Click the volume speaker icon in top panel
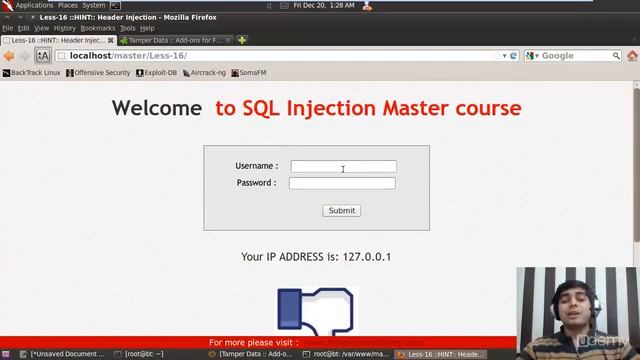The width and height of the screenshot is (640, 360). pos(269,6)
